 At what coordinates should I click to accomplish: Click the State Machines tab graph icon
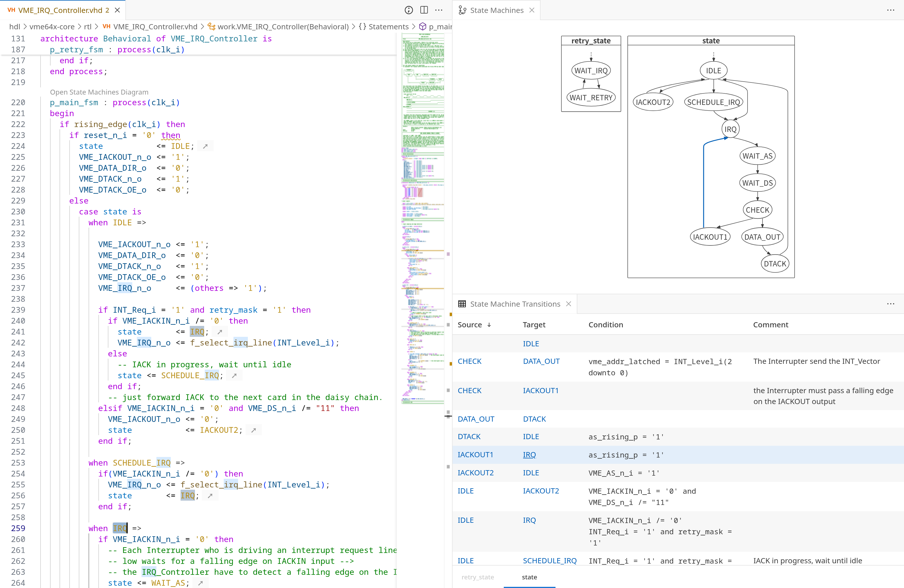tap(462, 10)
